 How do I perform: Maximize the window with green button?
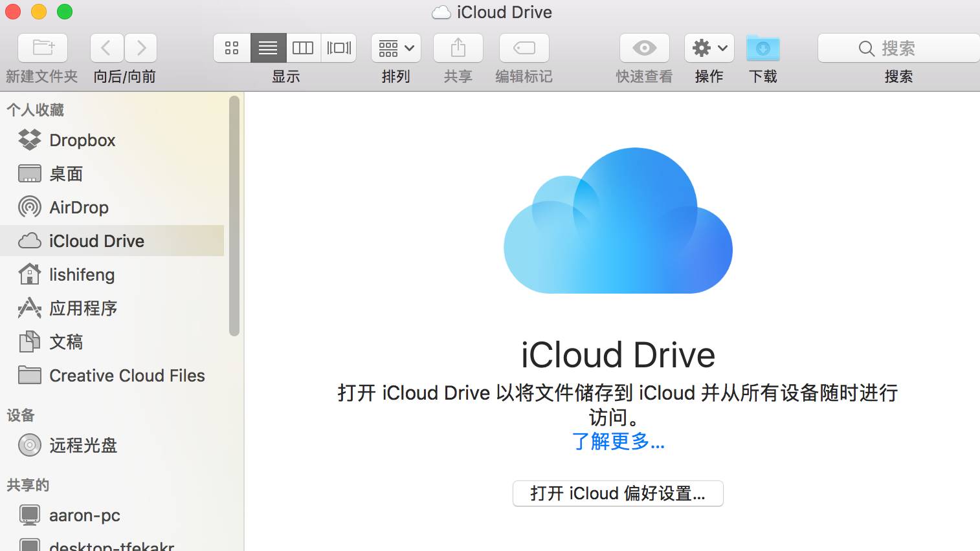tap(65, 12)
